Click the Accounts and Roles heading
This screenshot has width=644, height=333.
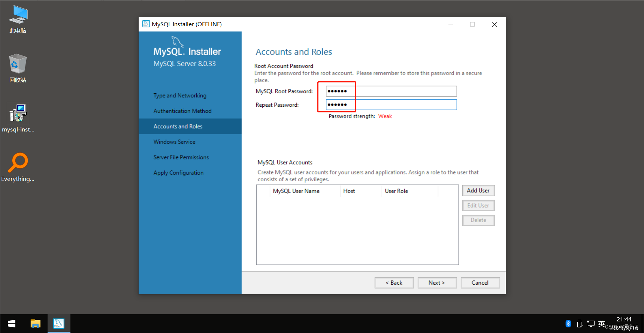(294, 52)
